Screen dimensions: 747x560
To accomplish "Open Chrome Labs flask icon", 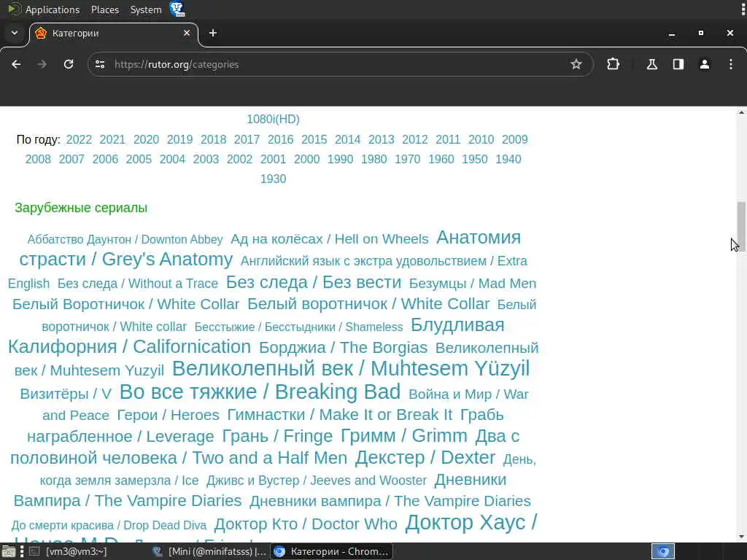I will 651,64.
